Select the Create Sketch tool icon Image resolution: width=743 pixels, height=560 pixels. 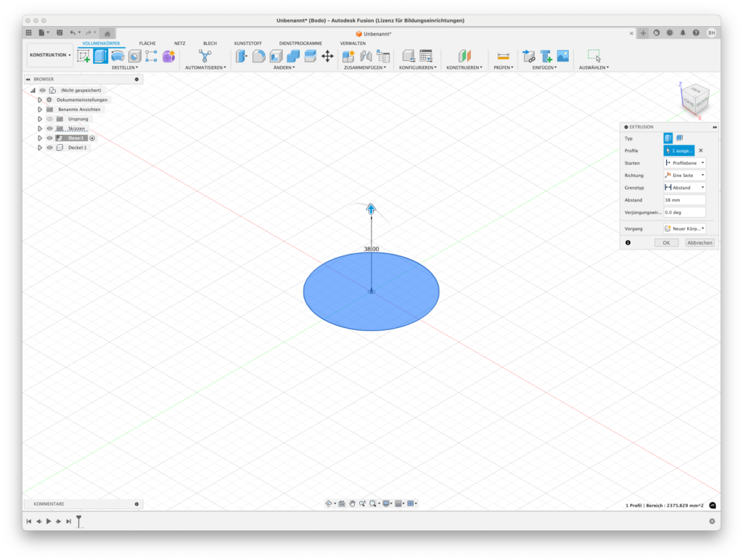(x=83, y=56)
